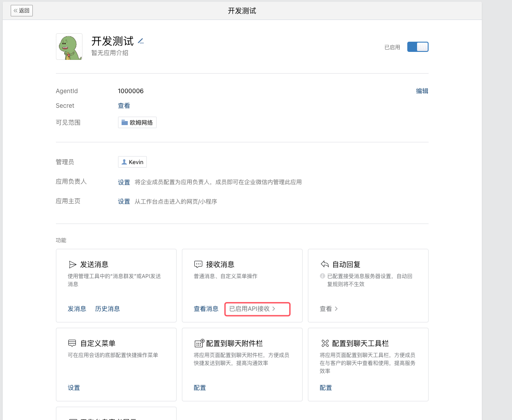Image resolution: width=512 pixels, height=420 pixels.
Task: View the Secret via 查看 link
Action: click(124, 106)
